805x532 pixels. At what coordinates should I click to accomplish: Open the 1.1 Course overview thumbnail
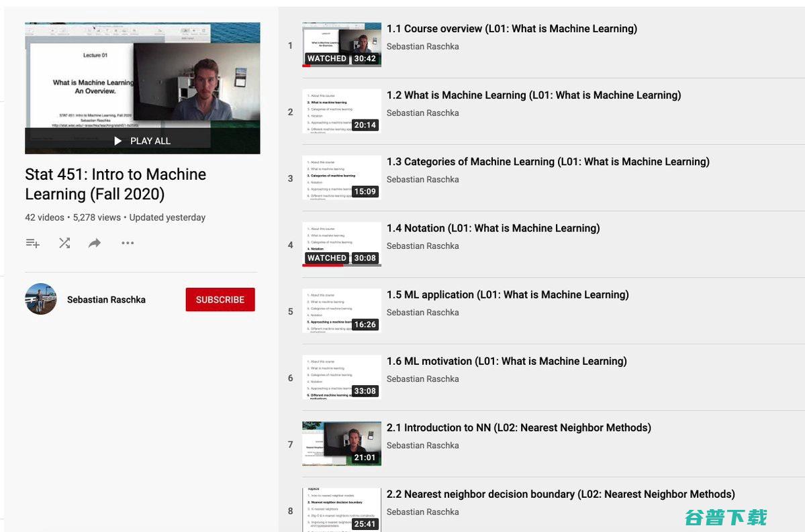pyautogui.click(x=341, y=44)
